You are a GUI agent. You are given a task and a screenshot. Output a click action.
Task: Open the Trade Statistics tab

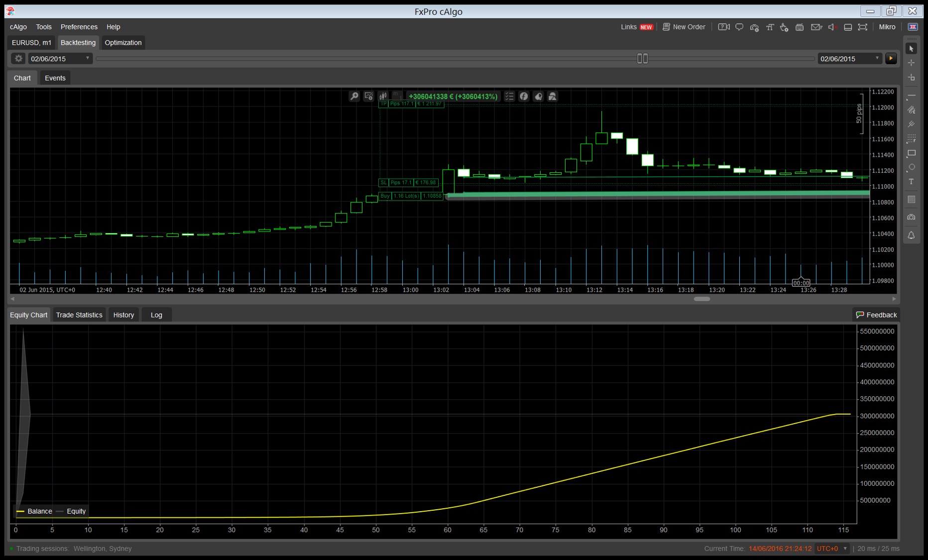[79, 315]
